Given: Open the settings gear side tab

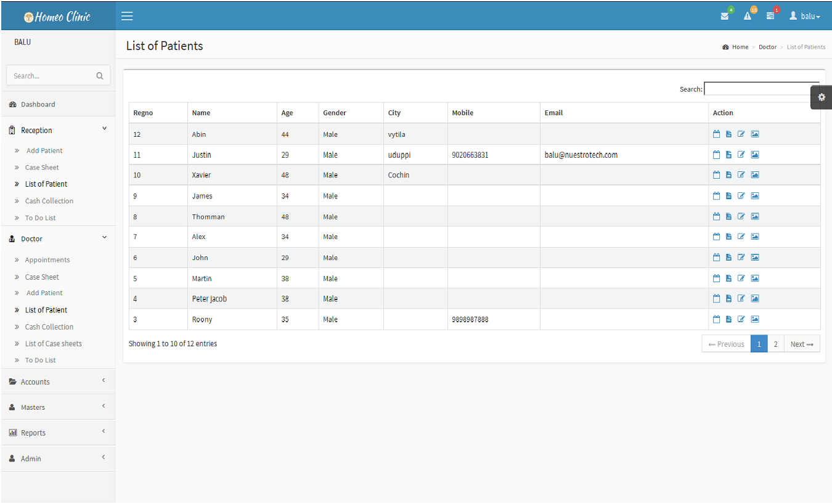Looking at the screenshot, I should pyautogui.click(x=821, y=97).
